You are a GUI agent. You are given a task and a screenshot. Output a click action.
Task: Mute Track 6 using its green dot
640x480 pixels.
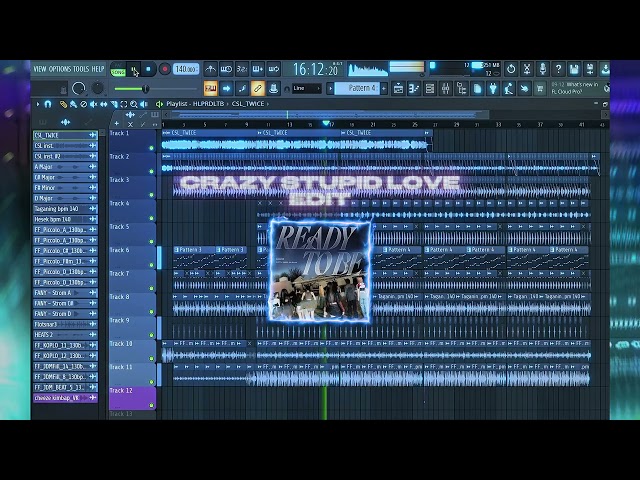(x=151, y=265)
